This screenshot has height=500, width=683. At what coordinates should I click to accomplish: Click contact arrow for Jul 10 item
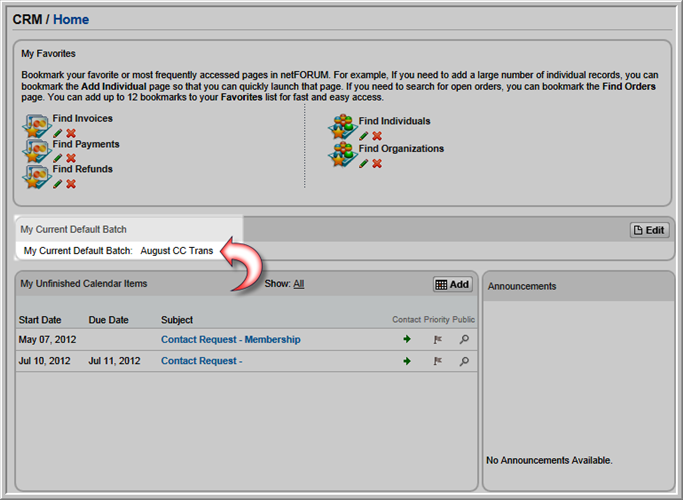pyautogui.click(x=407, y=361)
